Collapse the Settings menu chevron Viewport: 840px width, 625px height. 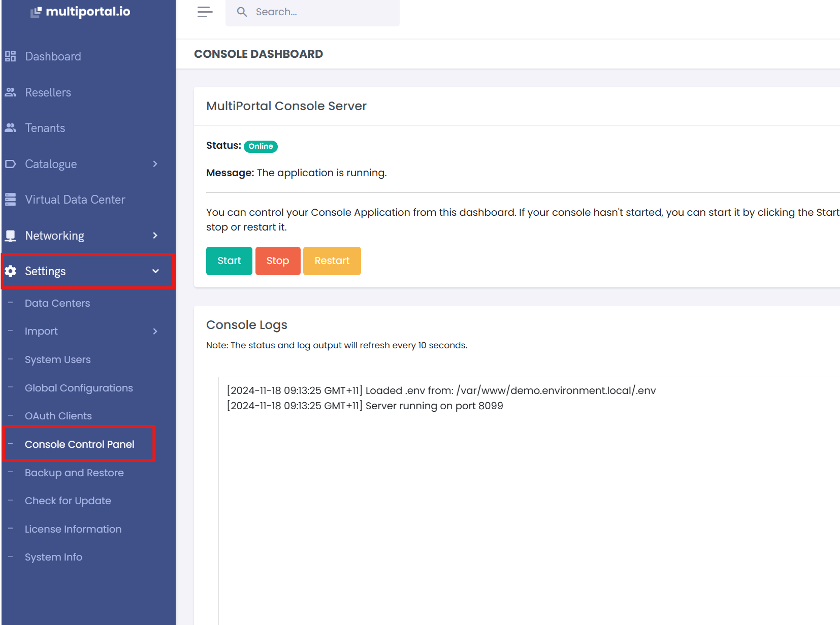point(155,271)
